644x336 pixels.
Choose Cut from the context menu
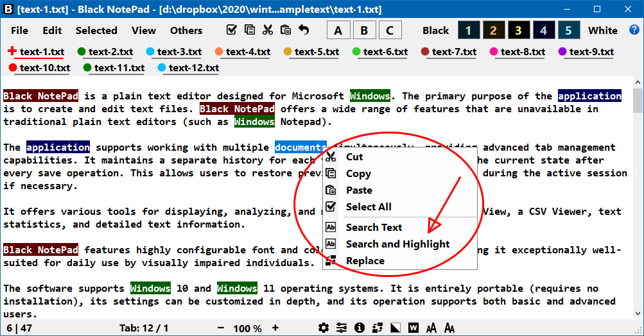(x=400, y=156)
